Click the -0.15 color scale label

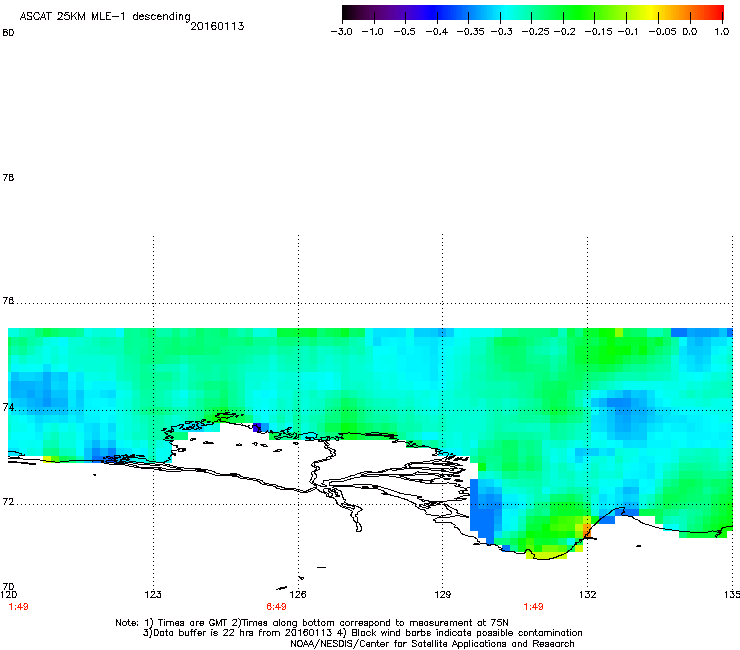(x=598, y=32)
